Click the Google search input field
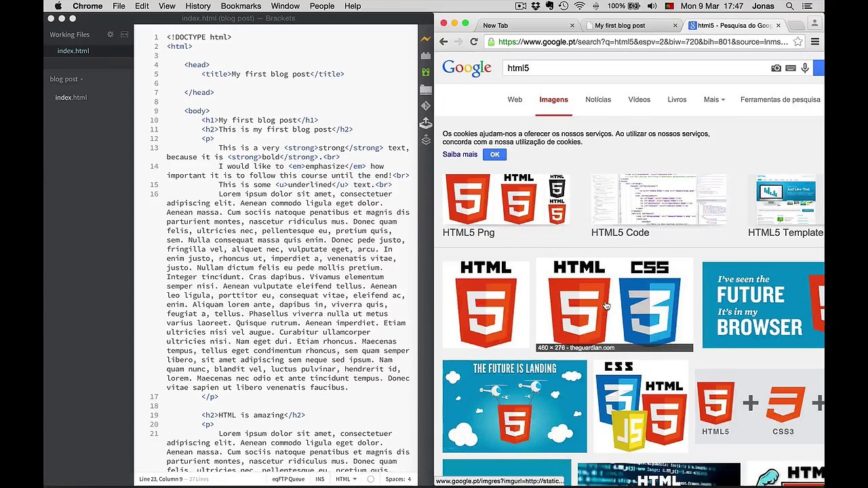868x488 pixels. (635, 68)
